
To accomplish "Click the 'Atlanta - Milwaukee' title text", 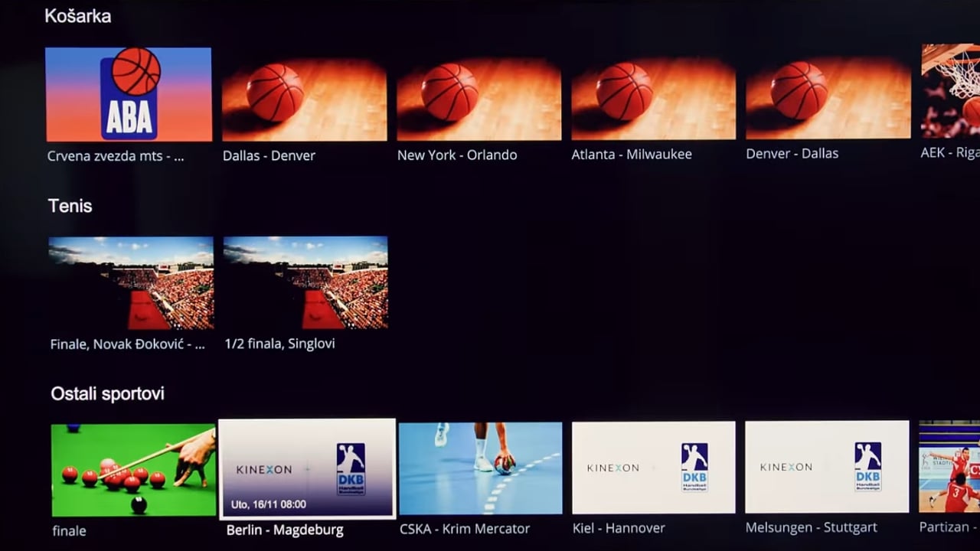I will coord(632,154).
